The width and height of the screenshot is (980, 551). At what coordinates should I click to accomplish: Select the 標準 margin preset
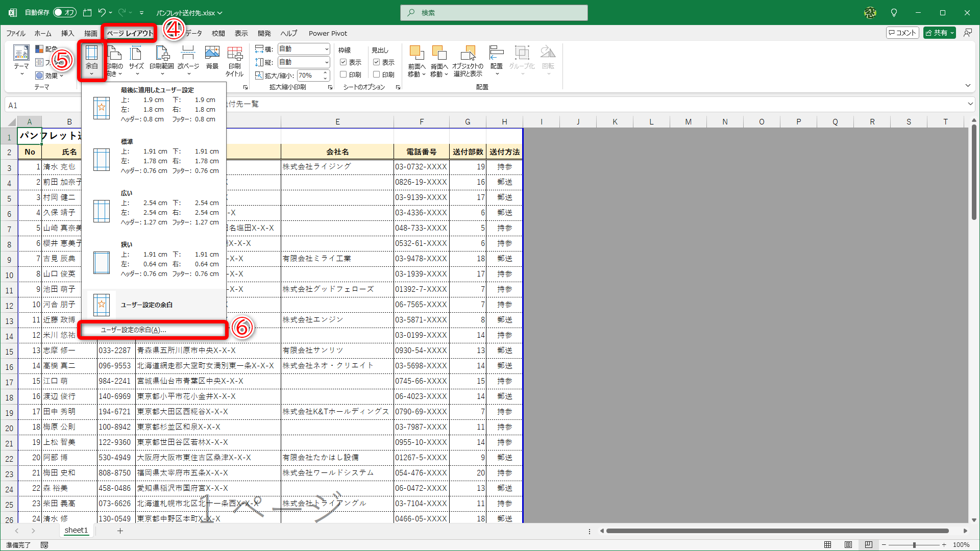[153, 158]
